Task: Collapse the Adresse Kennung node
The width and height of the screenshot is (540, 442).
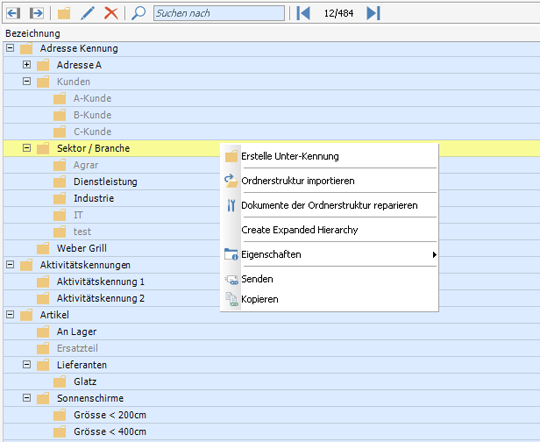Action: coord(10,48)
